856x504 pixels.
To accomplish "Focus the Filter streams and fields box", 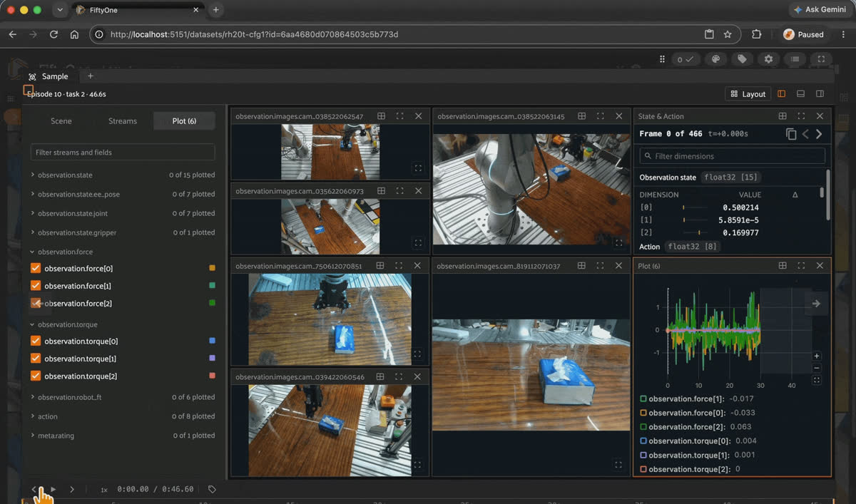I will [123, 153].
